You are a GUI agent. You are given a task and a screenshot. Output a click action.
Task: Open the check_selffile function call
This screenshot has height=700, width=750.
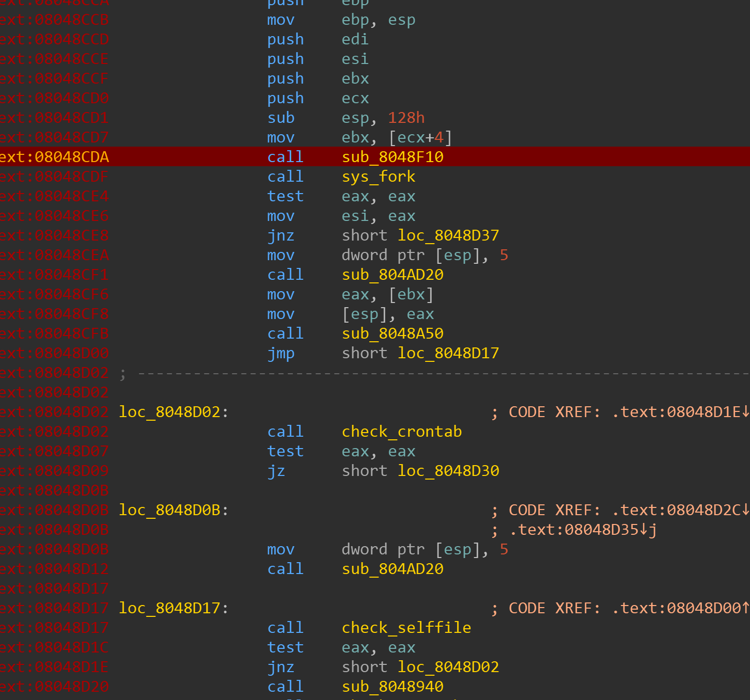point(407,628)
